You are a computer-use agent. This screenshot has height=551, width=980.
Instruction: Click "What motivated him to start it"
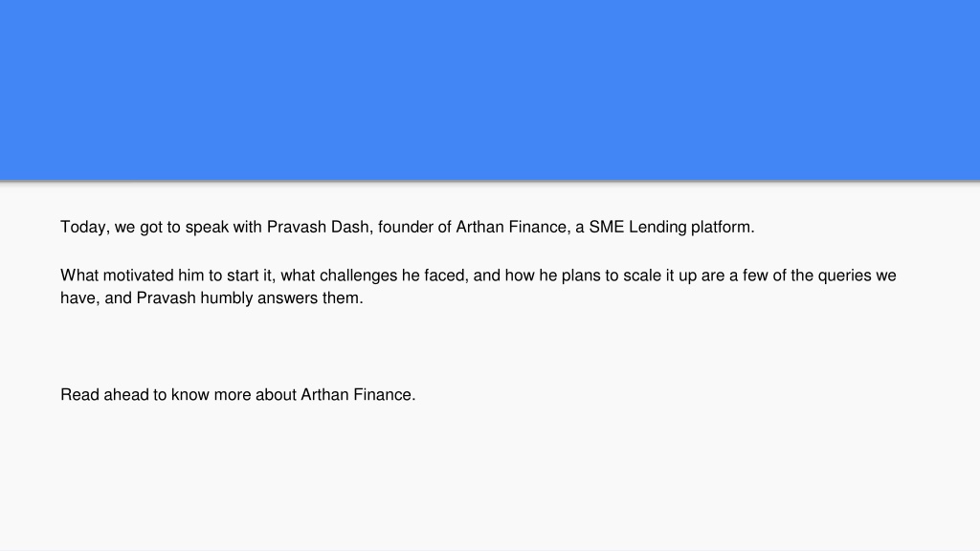[x=167, y=275]
